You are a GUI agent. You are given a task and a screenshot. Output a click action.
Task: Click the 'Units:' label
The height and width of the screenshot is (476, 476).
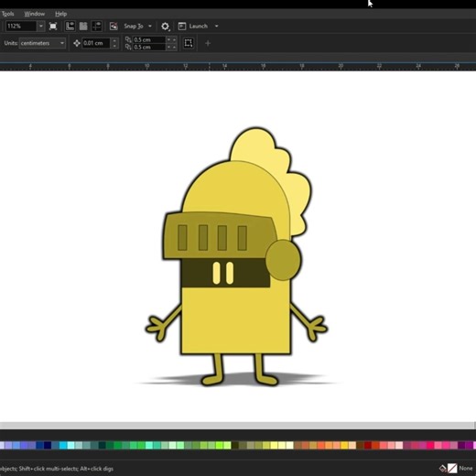tap(11, 43)
